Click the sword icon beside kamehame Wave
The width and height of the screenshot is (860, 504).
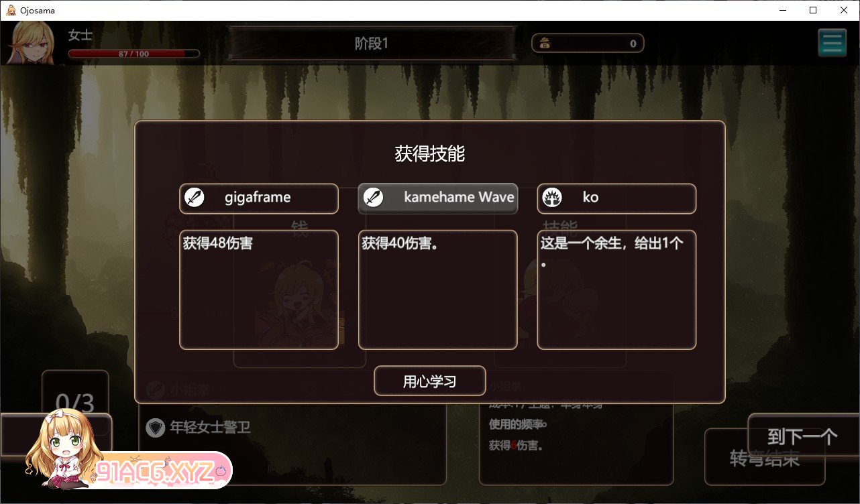373,198
